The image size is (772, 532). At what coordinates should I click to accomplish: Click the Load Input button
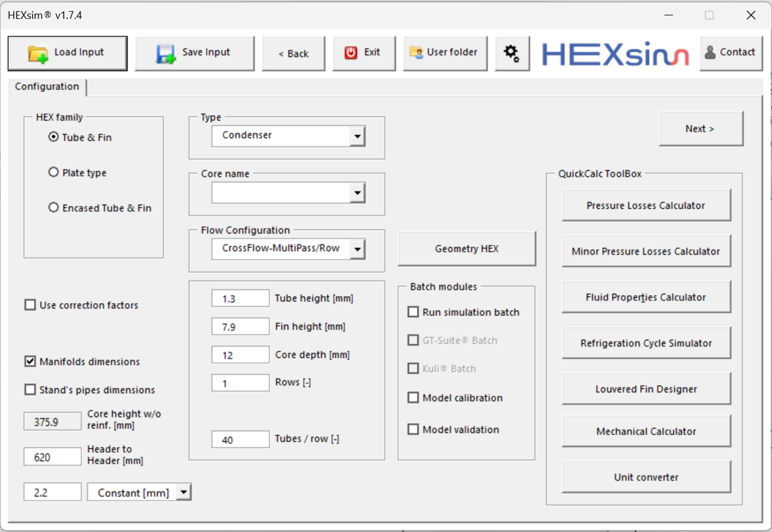coord(68,53)
